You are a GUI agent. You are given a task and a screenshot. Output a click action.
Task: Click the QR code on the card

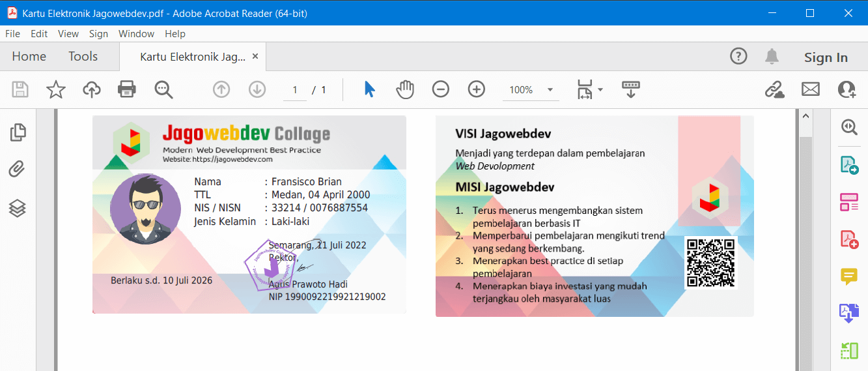click(x=710, y=263)
